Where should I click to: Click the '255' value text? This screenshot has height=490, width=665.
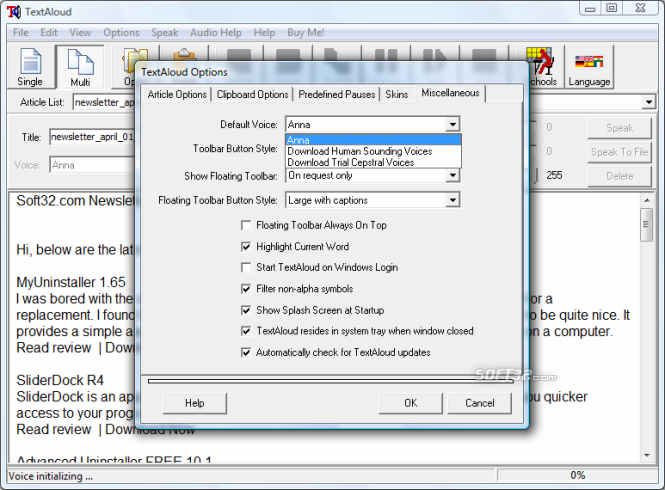tap(554, 175)
